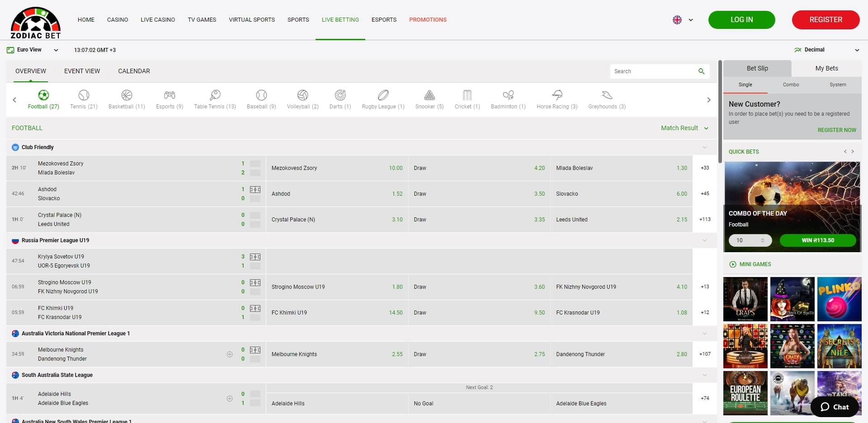The width and height of the screenshot is (868, 423).
Task: Open the Basketball category icon
Action: click(126, 95)
